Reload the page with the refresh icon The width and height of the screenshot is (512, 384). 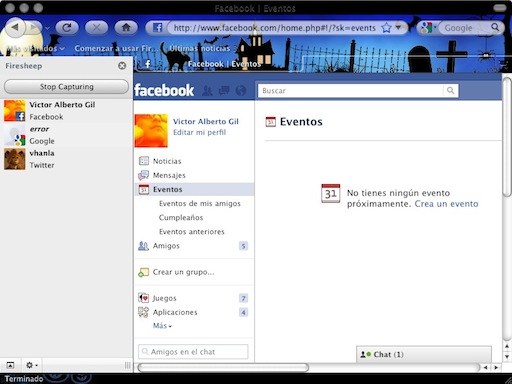pyautogui.click(x=67, y=28)
